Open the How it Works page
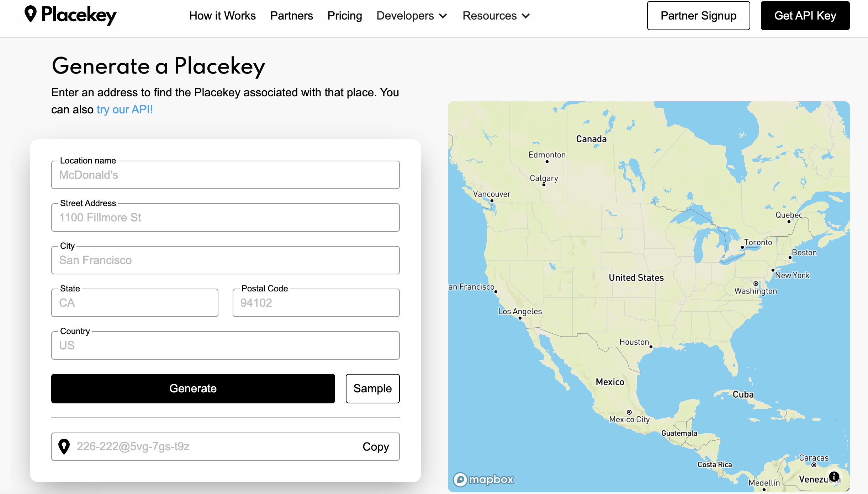 pos(223,16)
